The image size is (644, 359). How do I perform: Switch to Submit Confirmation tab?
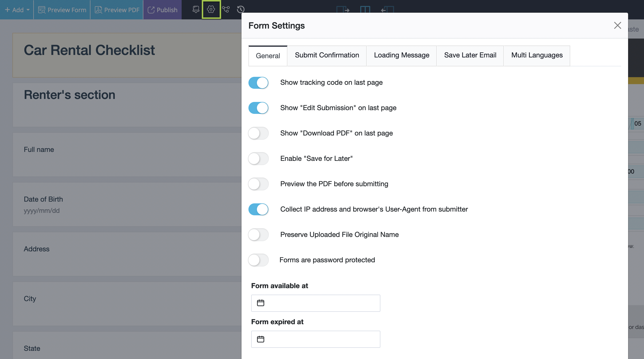(327, 55)
